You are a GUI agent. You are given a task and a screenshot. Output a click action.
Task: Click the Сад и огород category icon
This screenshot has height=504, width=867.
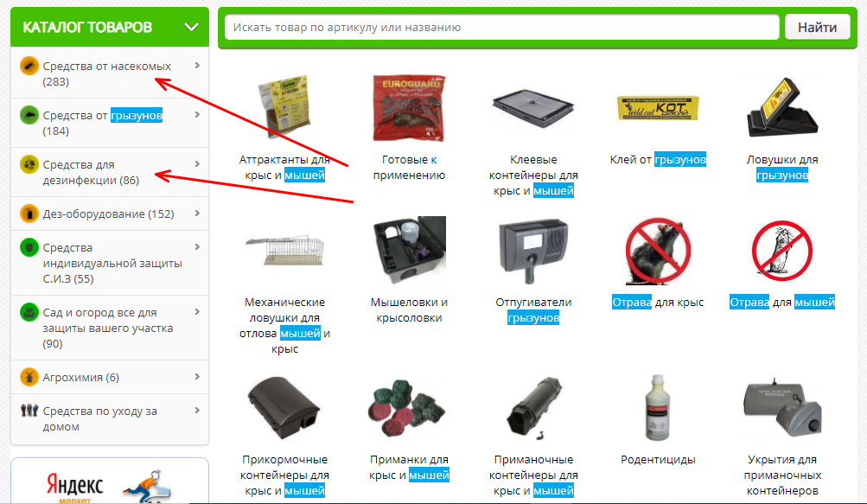[x=29, y=312]
